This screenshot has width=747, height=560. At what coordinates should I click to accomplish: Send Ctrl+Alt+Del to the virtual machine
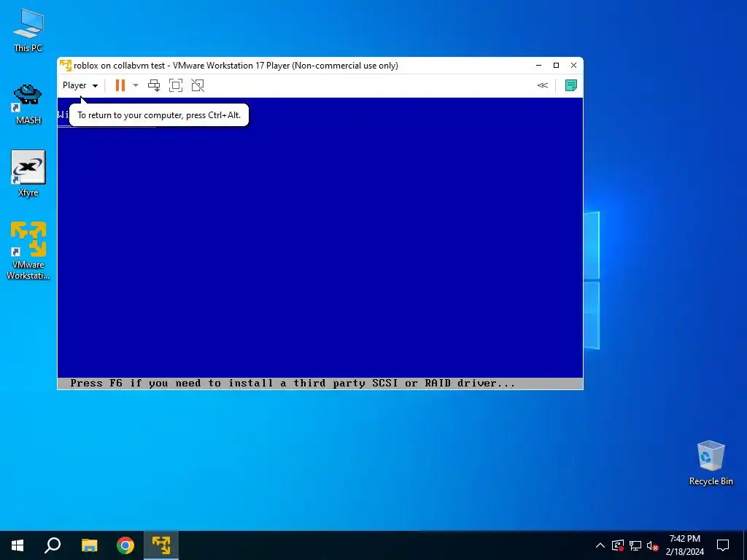pyautogui.click(x=154, y=85)
